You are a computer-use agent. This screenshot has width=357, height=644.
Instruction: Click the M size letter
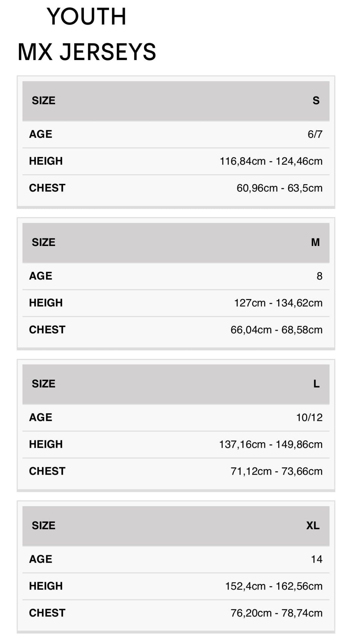click(315, 242)
